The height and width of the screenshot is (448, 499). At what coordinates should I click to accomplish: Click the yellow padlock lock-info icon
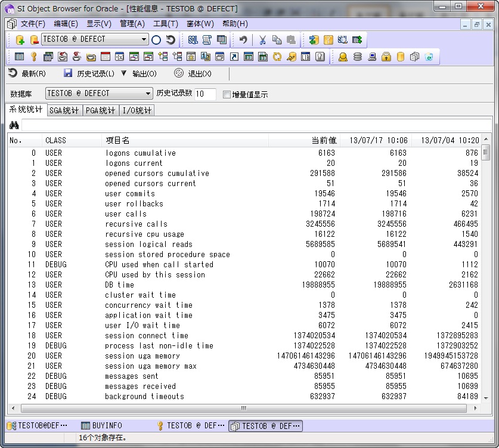click(386, 57)
